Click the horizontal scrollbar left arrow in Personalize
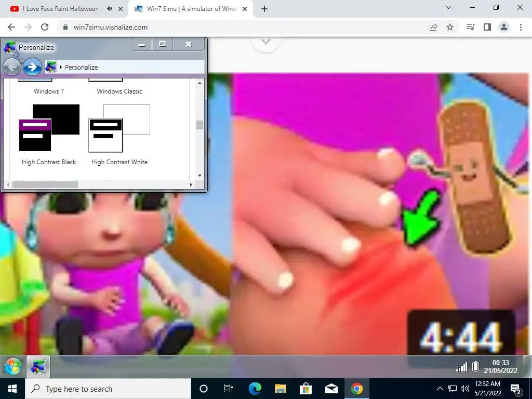The width and height of the screenshot is (532, 399). point(8,184)
